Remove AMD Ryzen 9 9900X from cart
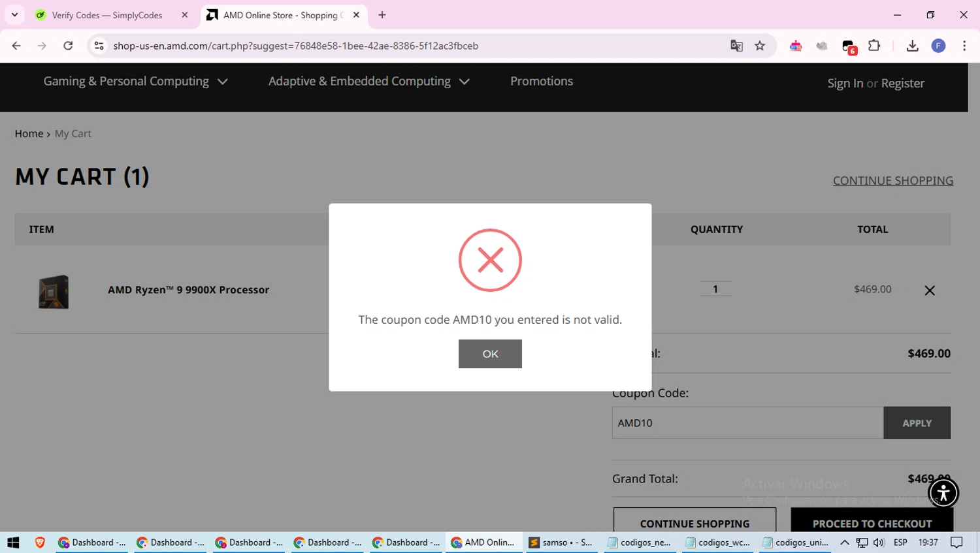This screenshot has width=980, height=553. tap(930, 291)
